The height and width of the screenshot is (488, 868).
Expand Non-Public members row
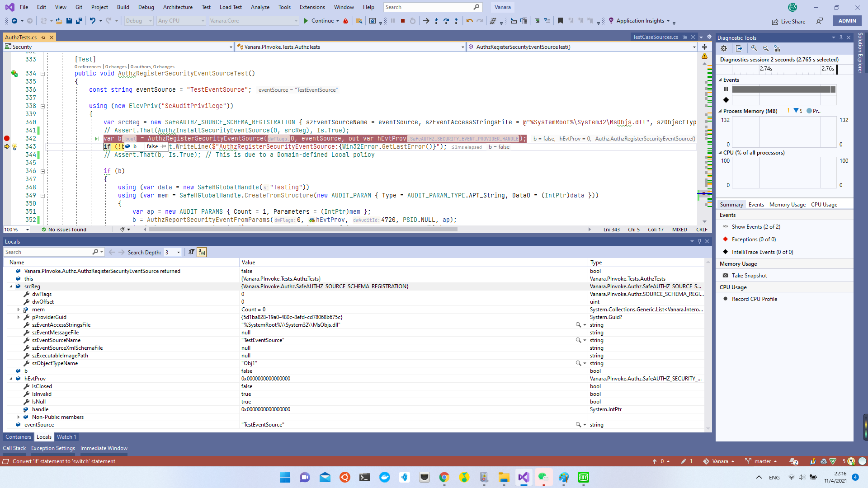click(x=19, y=417)
